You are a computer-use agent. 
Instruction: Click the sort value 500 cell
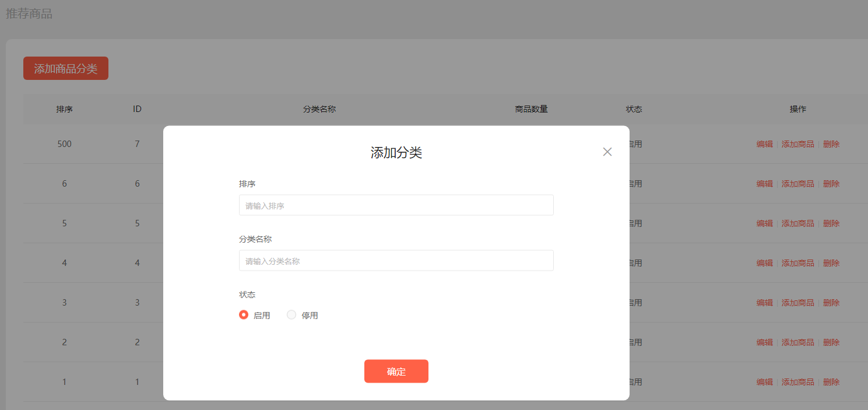tap(65, 144)
